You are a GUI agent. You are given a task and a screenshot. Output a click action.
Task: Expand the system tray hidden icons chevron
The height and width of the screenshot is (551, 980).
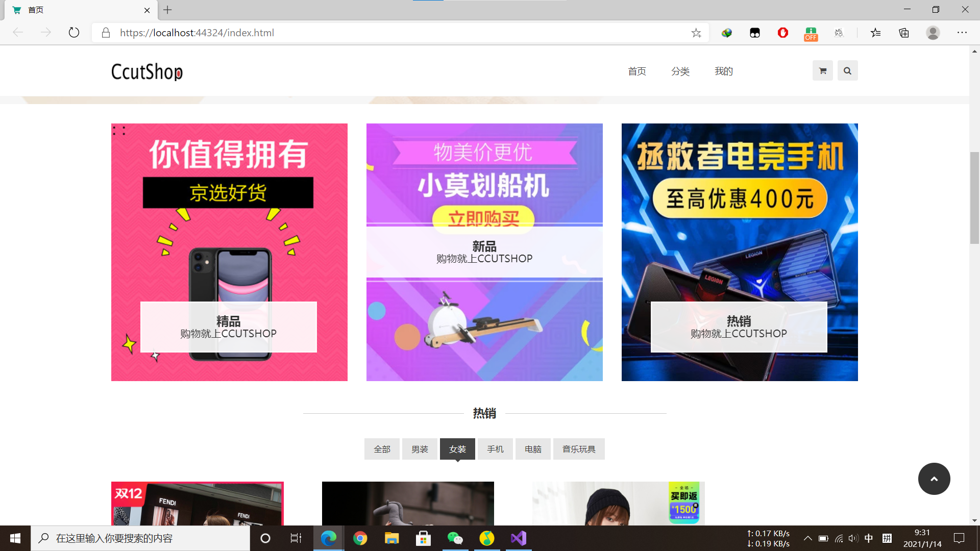click(807, 538)
